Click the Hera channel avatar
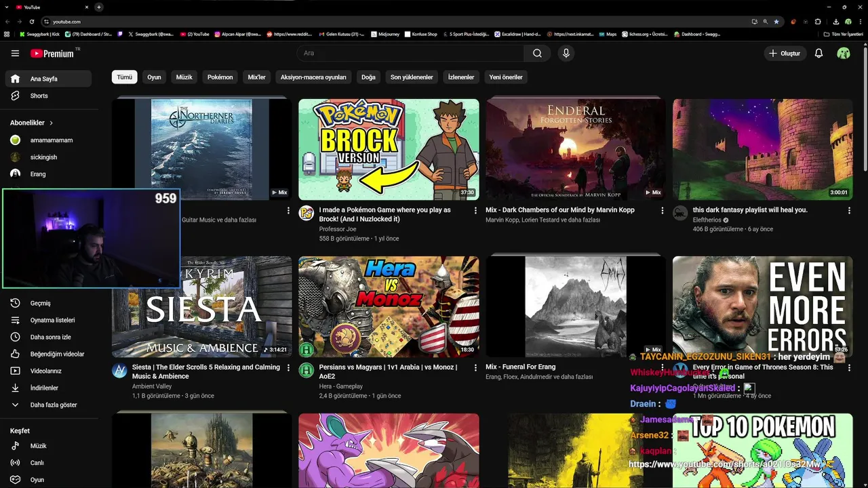Screen dimensions: 868x488 307,370
